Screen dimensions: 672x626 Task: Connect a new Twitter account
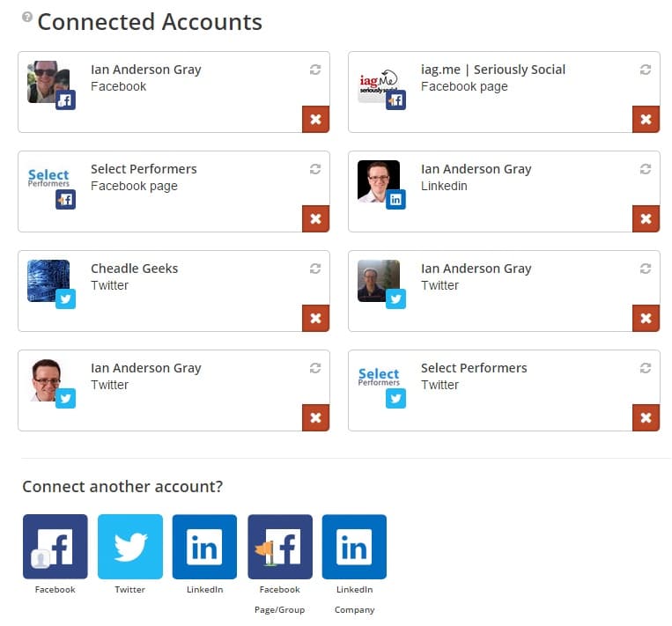pyautogui.click(x=130, y=546)
